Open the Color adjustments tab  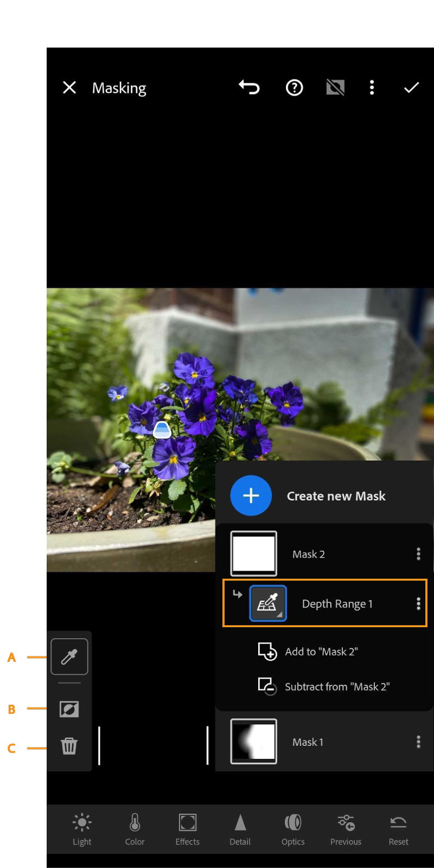pos(135,829)
